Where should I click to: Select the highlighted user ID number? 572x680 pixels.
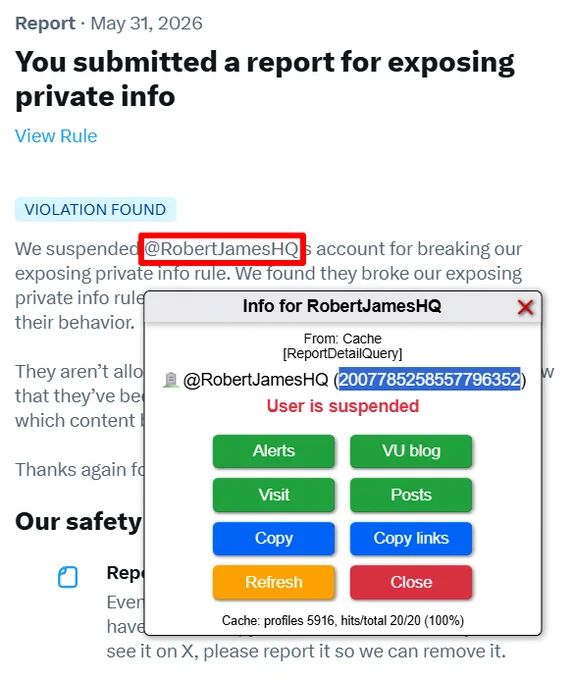click(x=429, y=379)
